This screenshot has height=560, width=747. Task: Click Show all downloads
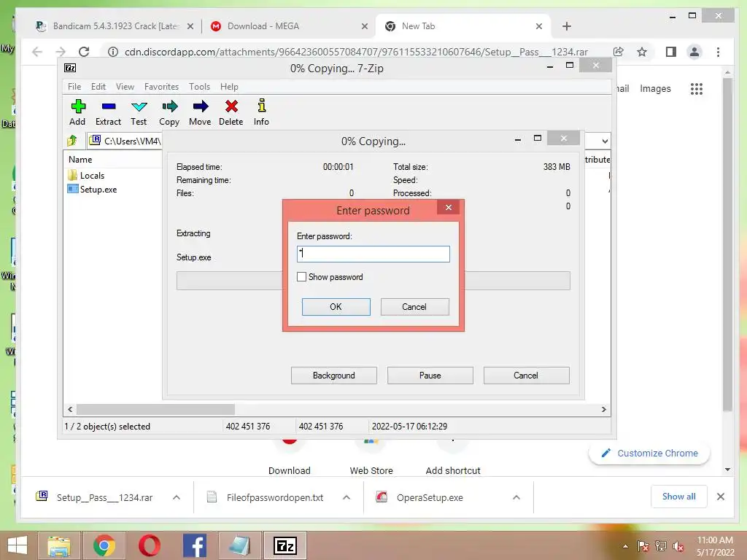(x=679, y=497)
